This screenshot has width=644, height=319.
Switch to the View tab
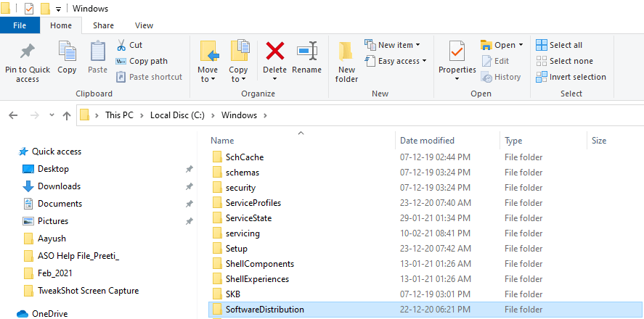point(144,25)
